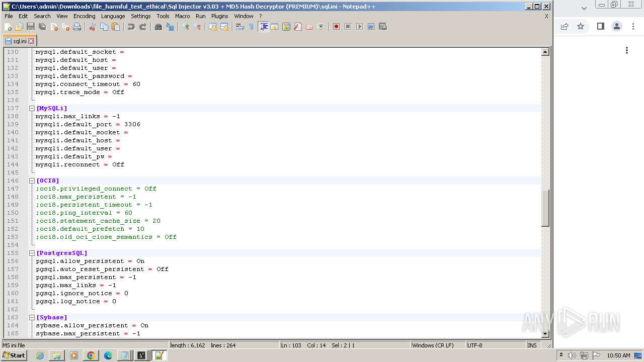Collapse the [MySQLi] section fold marker
Viewport: 644px width, 362px height.
[32, 108]
